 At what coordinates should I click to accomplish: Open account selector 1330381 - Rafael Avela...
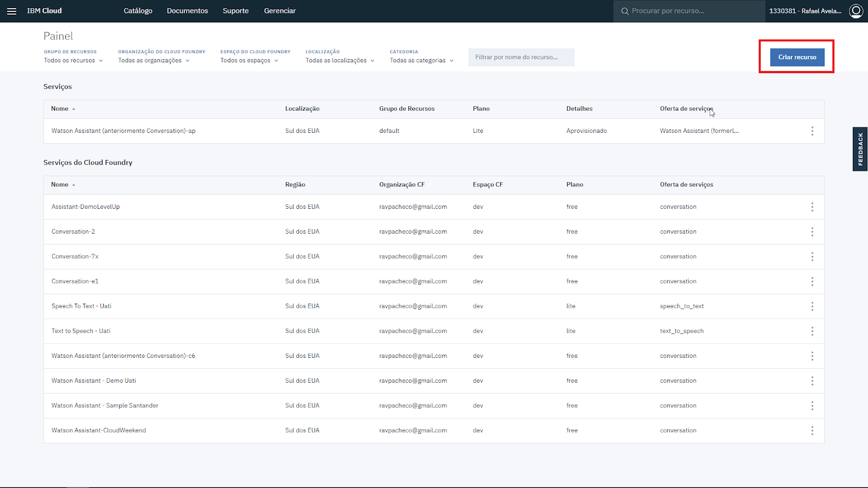[805, 11]
